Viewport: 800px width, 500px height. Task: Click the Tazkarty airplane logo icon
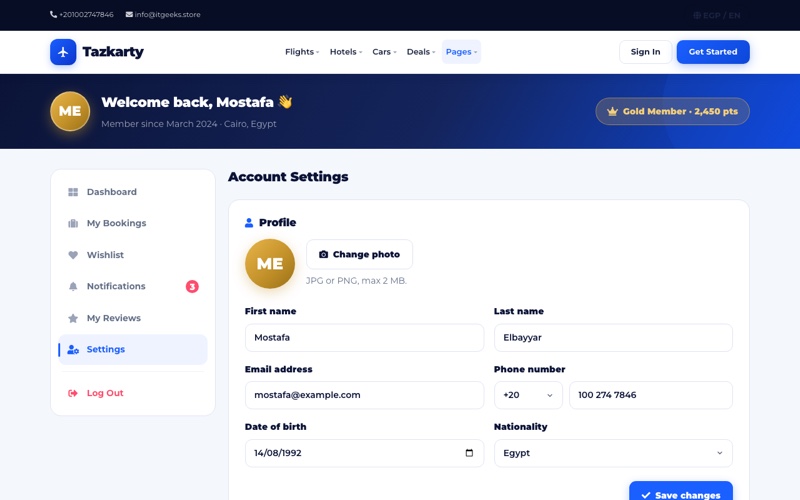tap(63, 52)
